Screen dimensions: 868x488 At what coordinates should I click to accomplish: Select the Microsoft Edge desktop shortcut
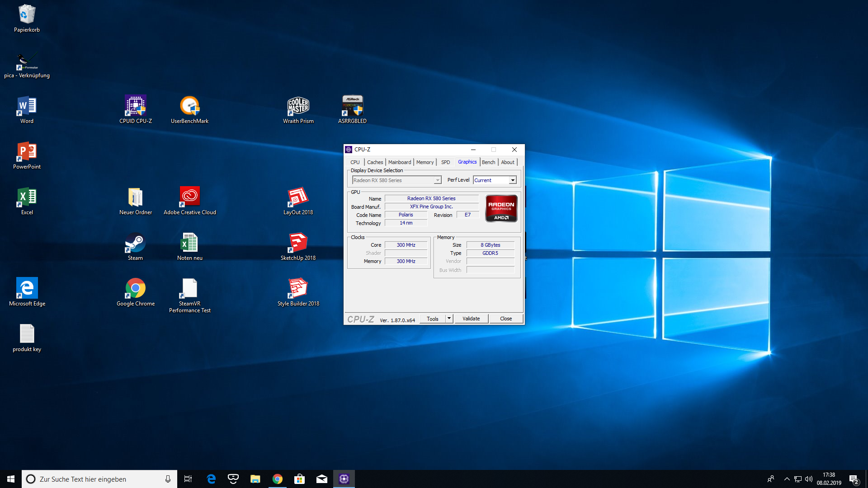(27, 292)
